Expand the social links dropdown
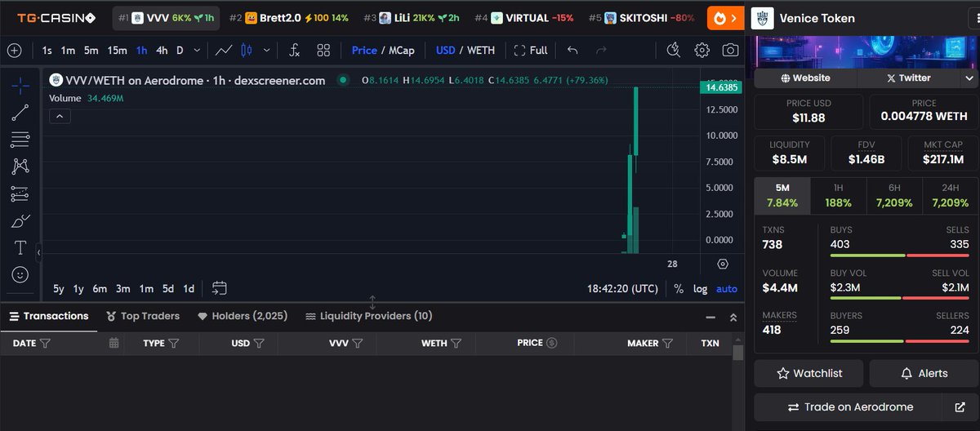980x431 pixels. coord(969,78)
